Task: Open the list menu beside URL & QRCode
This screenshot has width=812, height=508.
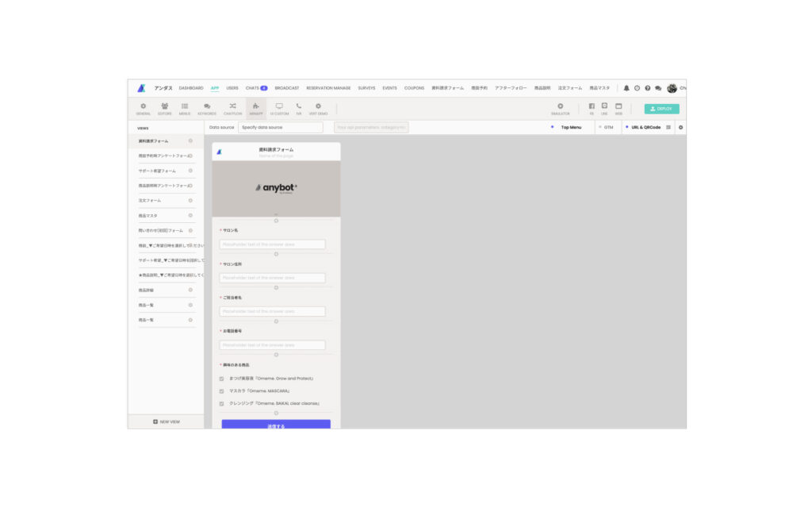Action: [x=668, y=127]
